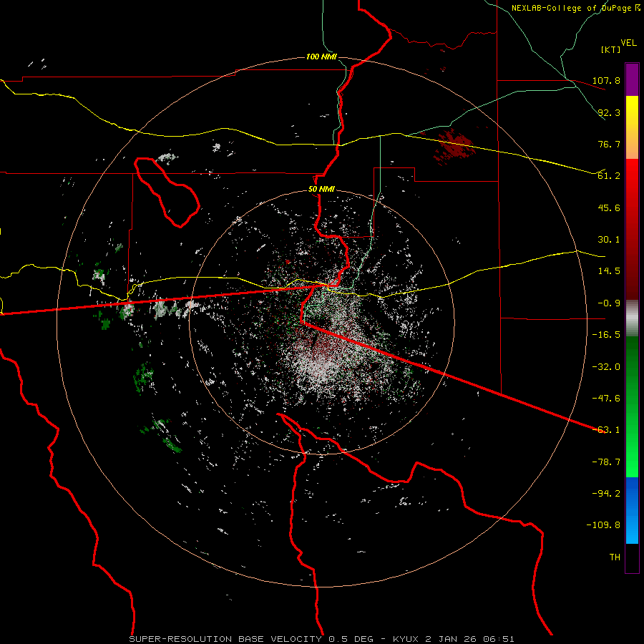Click the 107.8 velocity scale value
The image size is (644, 644).
point(606,80)
